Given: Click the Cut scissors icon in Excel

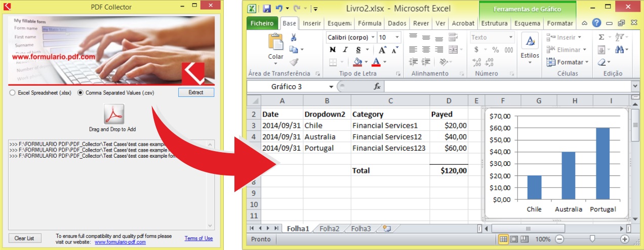Looking at the screenshot, I should (x=294, y=38).
